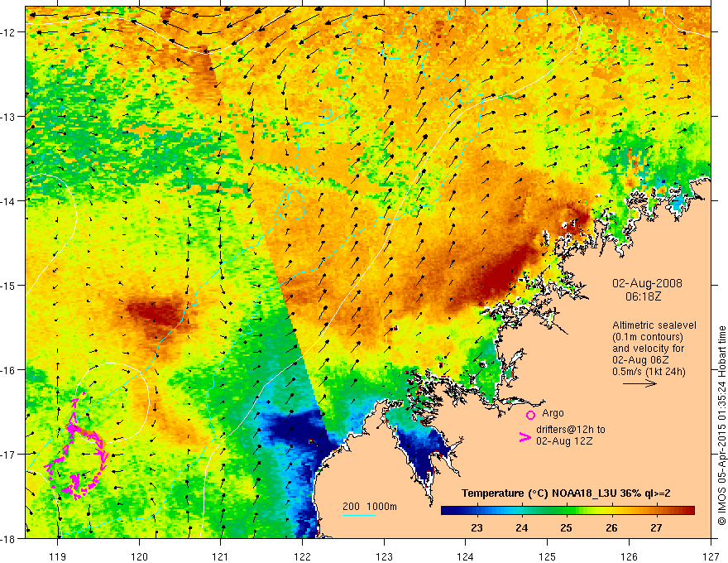Click the cyan 200m depth contour legend line

[358, 515]
